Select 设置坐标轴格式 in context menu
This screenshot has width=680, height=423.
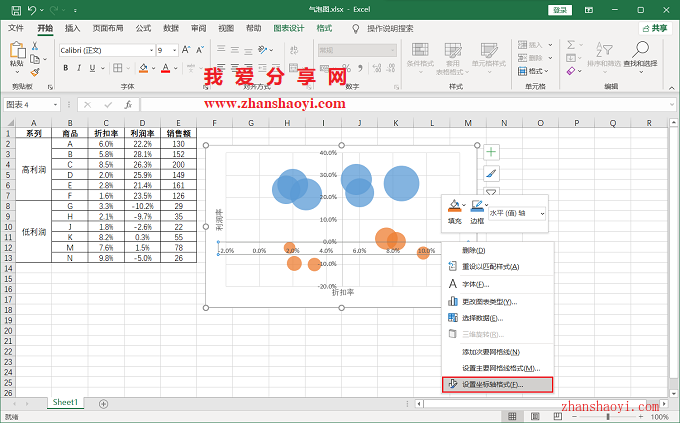click(498, 384)
